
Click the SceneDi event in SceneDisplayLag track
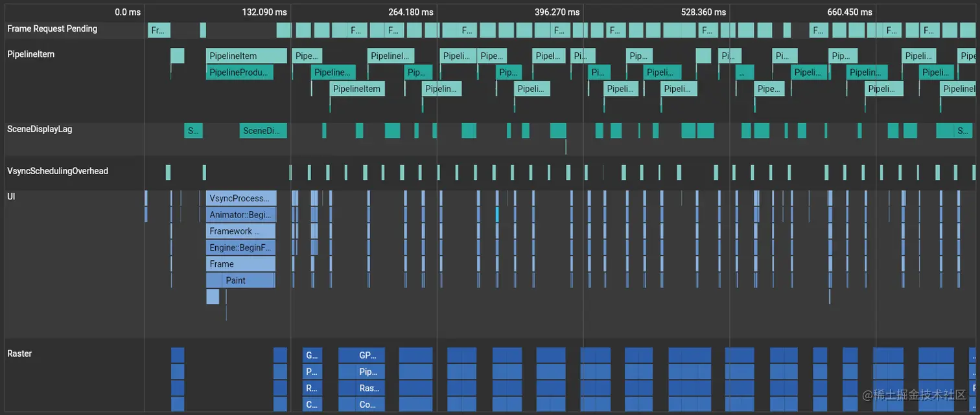[263, 130]
